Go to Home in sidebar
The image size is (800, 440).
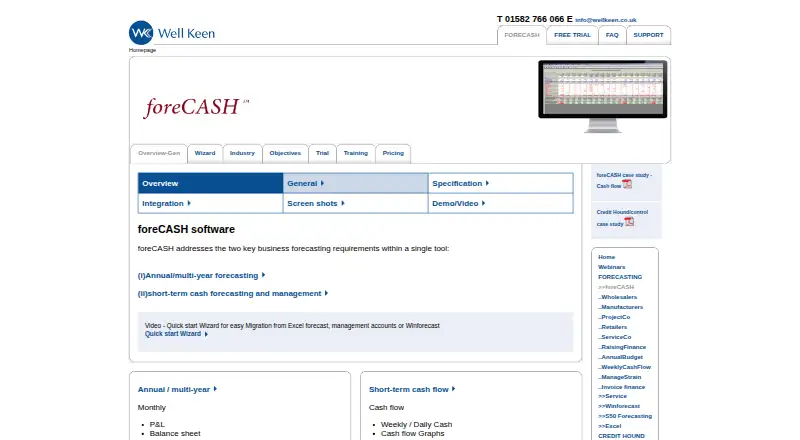(606, 257)
